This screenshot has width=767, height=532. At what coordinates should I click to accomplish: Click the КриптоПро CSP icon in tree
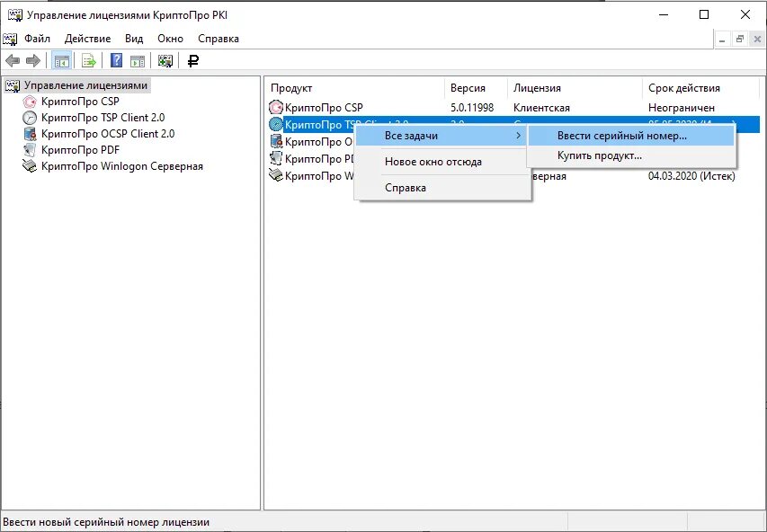30,102
